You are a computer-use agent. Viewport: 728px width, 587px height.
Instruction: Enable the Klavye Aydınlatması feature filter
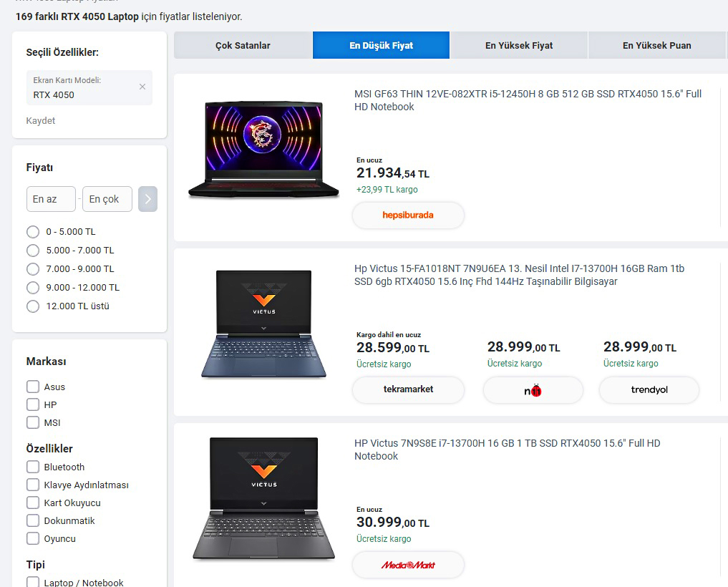[33, 485]
